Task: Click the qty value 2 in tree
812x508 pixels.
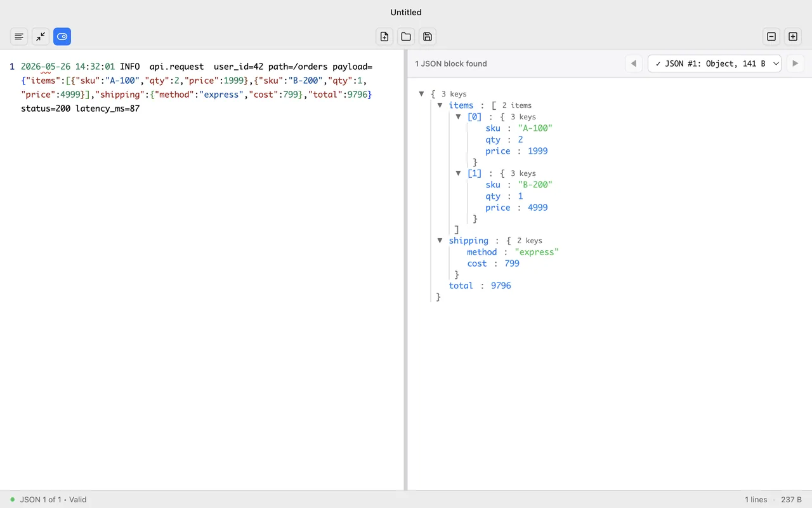Action: click(520, 140)
